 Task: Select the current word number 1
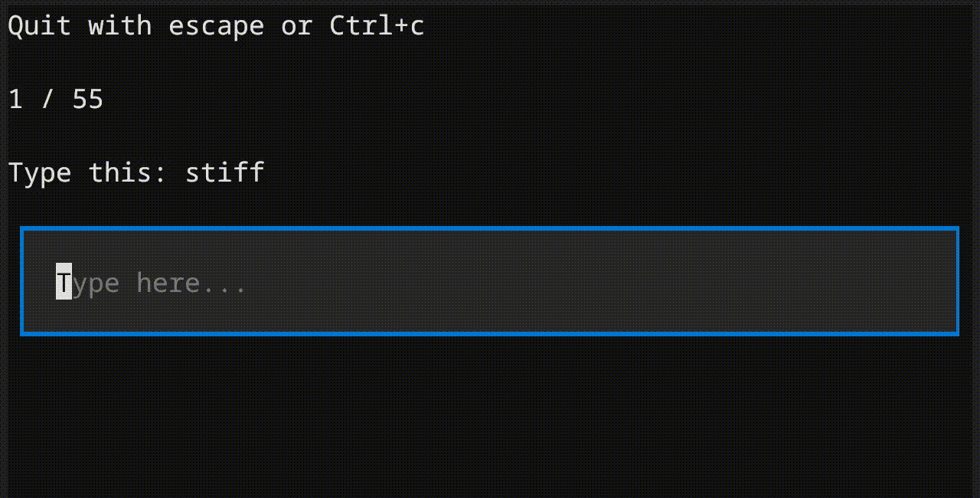tap(16, 100)
